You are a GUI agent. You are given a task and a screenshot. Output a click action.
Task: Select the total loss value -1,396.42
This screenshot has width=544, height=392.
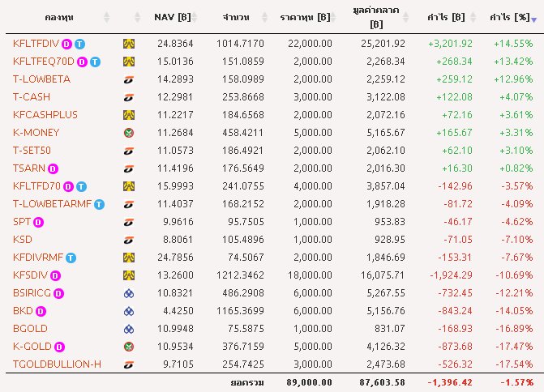(450, 382)
